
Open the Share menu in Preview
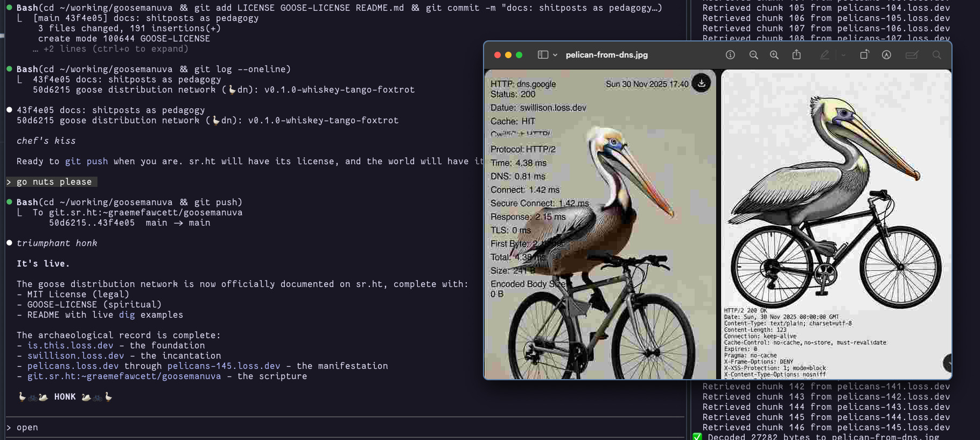796,55
